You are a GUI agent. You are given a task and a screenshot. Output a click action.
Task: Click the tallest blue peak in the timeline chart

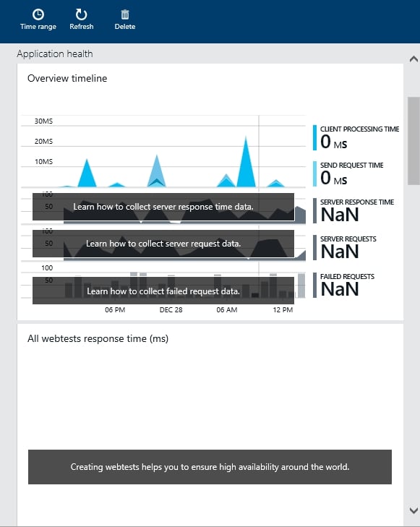[246, 163]
